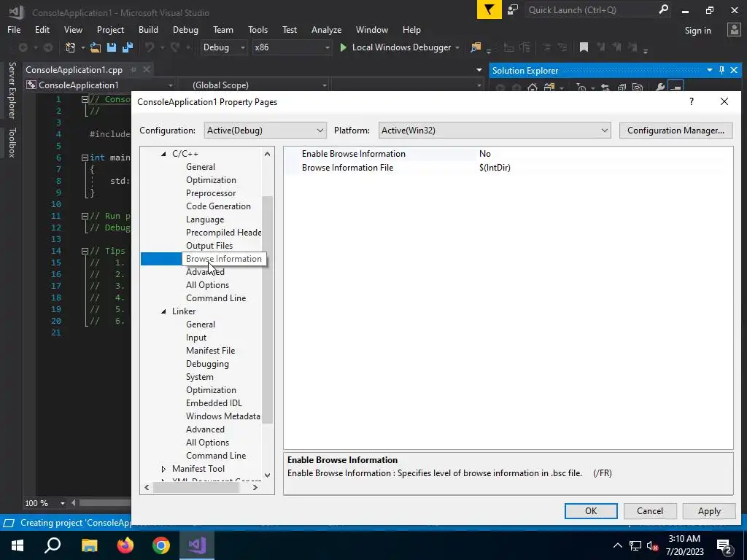The width and height of the screenshot is (747, 560).
Task: Click Sign in at the top right
Action: click(697, 31)
